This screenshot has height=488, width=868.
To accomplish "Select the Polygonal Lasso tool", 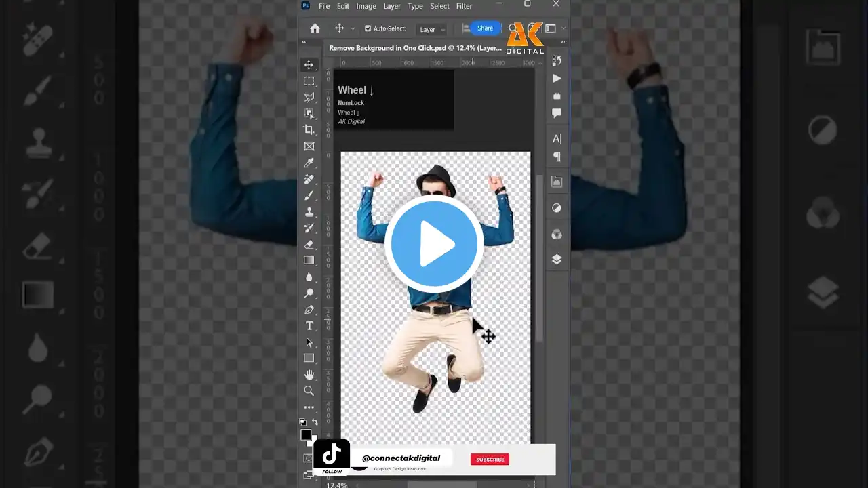I will (309, 98).
